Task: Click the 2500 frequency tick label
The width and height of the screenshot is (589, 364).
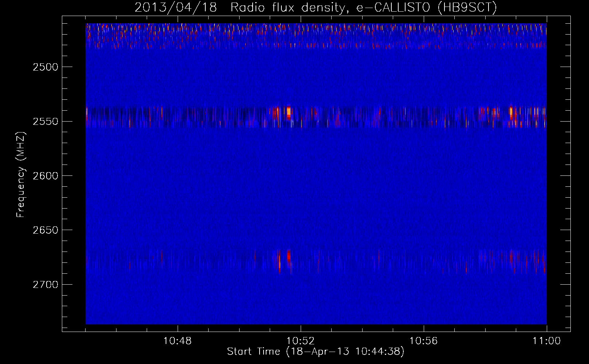Action: (45, 67)
